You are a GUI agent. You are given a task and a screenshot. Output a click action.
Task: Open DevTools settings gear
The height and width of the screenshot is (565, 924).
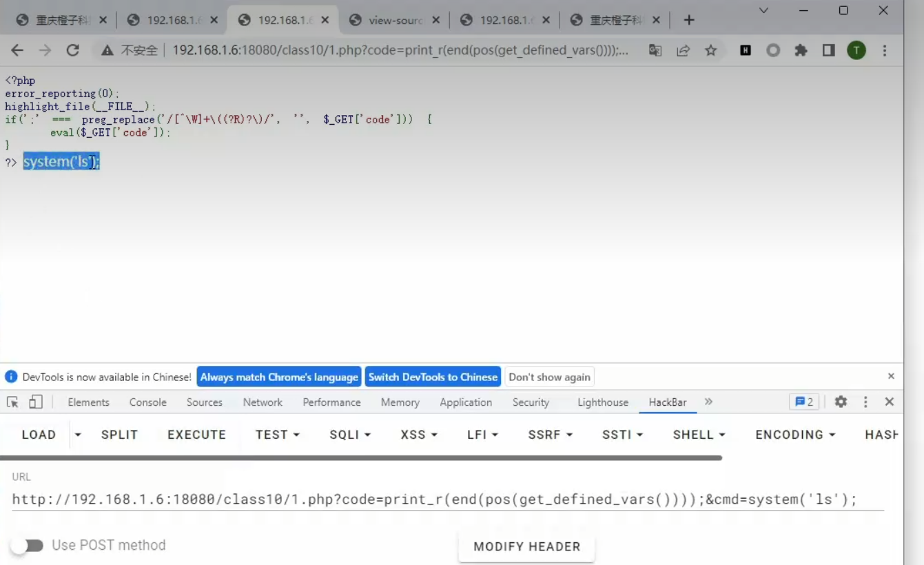point(841,402)
